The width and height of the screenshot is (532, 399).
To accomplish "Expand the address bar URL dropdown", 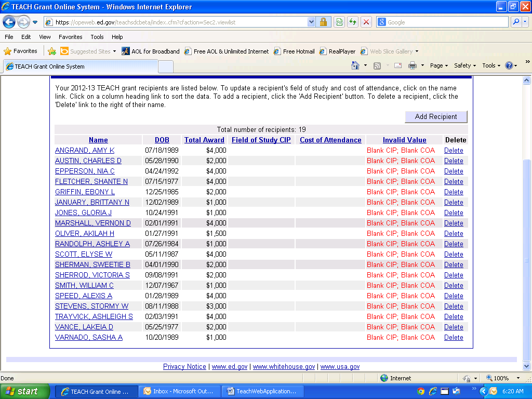I will (311, 22).
